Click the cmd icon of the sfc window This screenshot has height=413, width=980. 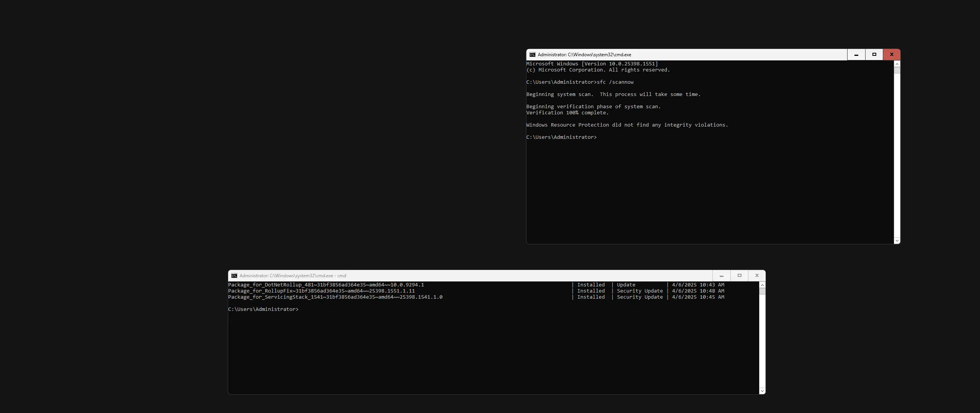(532, 55)
